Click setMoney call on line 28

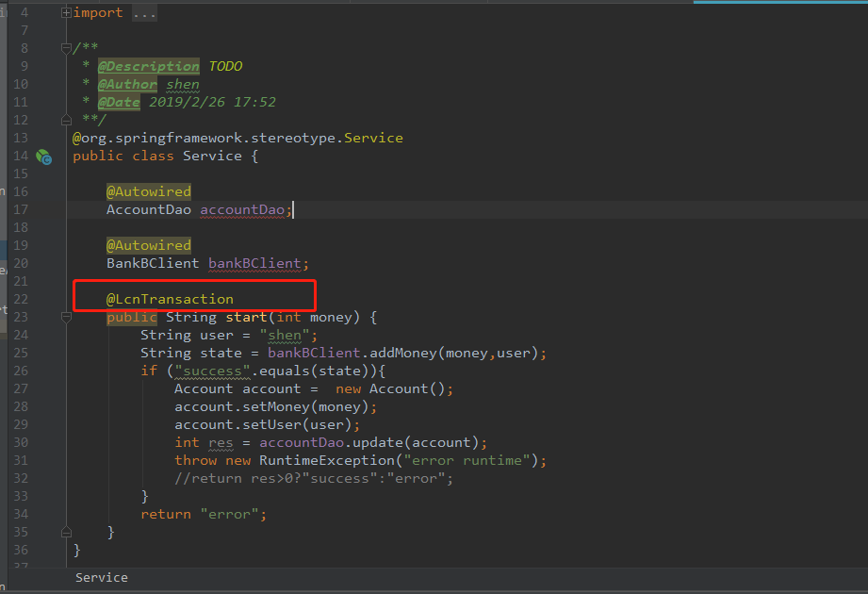276,407
